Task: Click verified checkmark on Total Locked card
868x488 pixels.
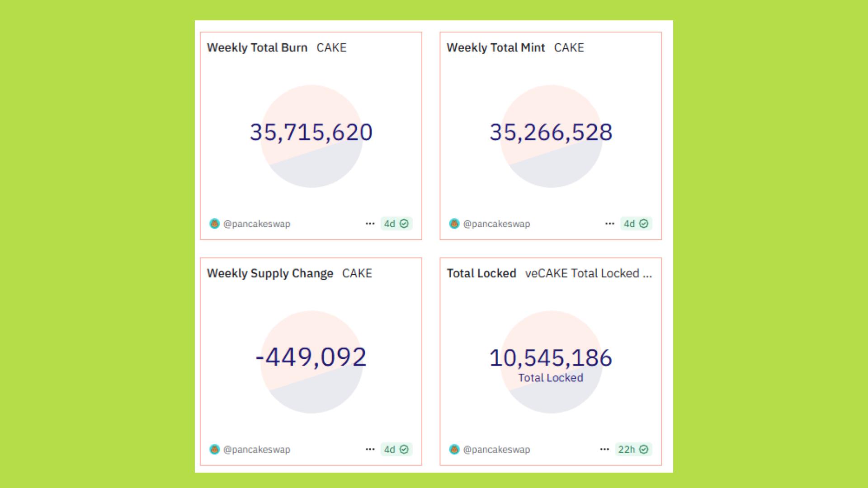Action: 644,450
